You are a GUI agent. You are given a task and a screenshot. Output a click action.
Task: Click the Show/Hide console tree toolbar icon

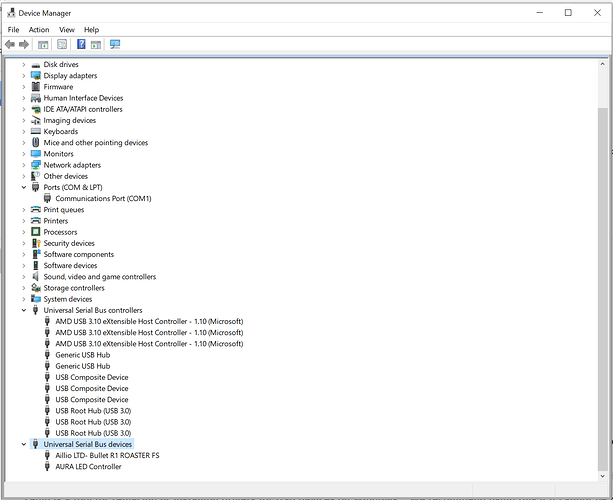pyautogui.click(x=43, y=45)
